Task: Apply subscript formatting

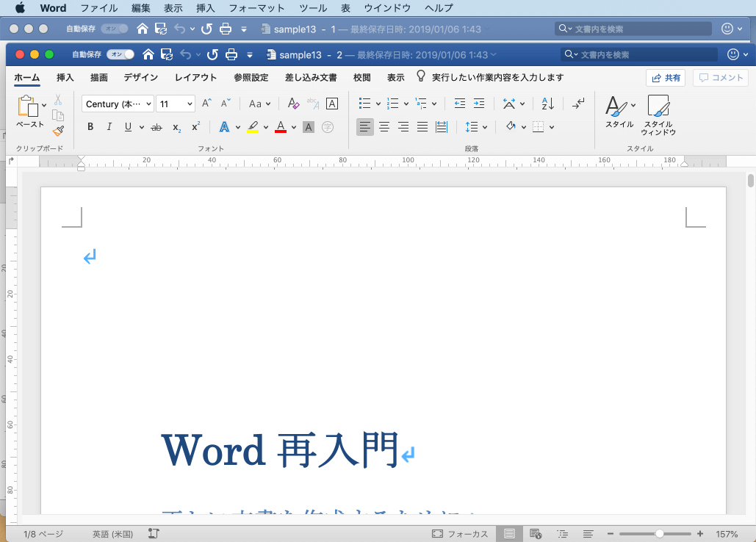Action: [x=176, y=128]
